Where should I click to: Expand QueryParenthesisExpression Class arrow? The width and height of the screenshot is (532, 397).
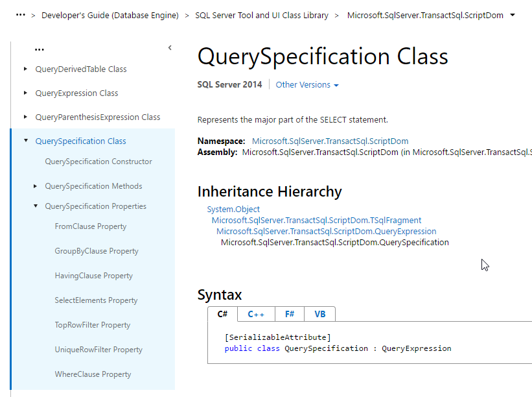(x=26, y=117)
